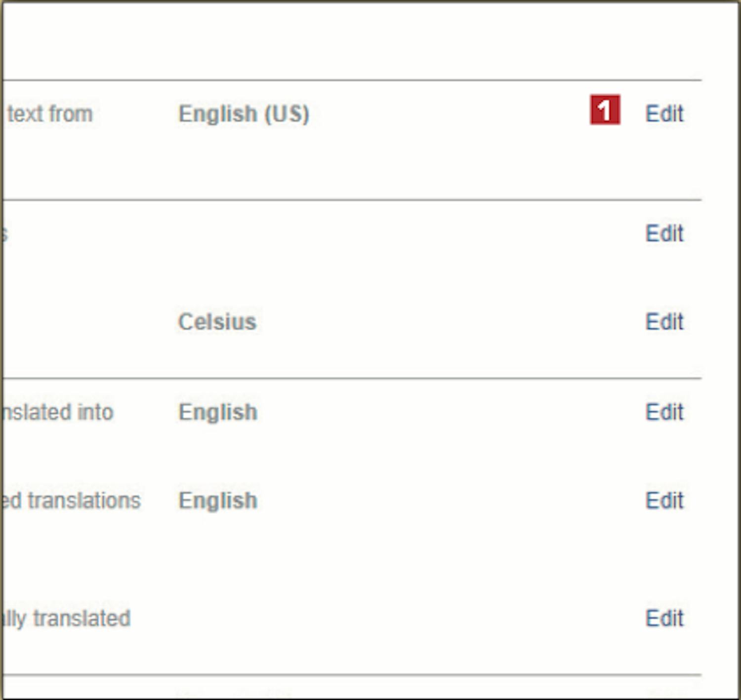741x700 pixels.
Task: Click empty area between Celsius and its Edit
Action: pos(451,322)
